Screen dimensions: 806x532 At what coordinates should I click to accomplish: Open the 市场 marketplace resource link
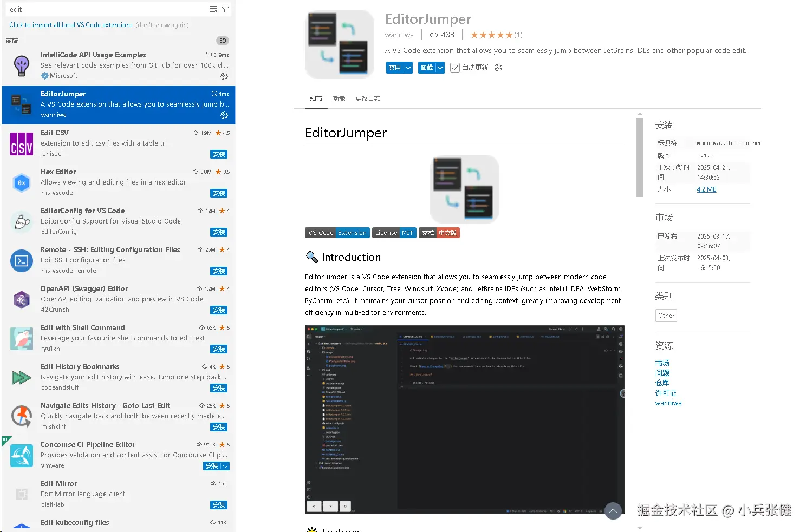click(662, 363)
